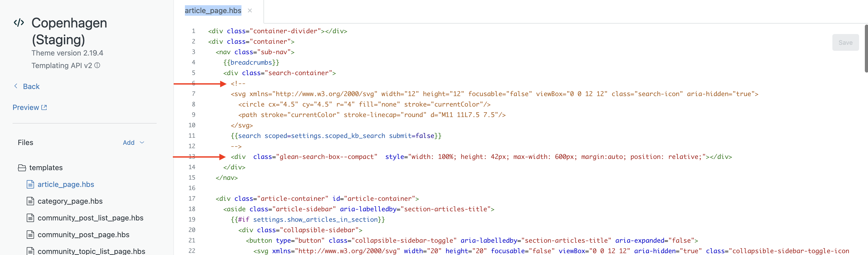This screenshot has width=868, height=255.
Task: Click the code </> icon beside Copenhagen (Staging)
Action: 19,23
